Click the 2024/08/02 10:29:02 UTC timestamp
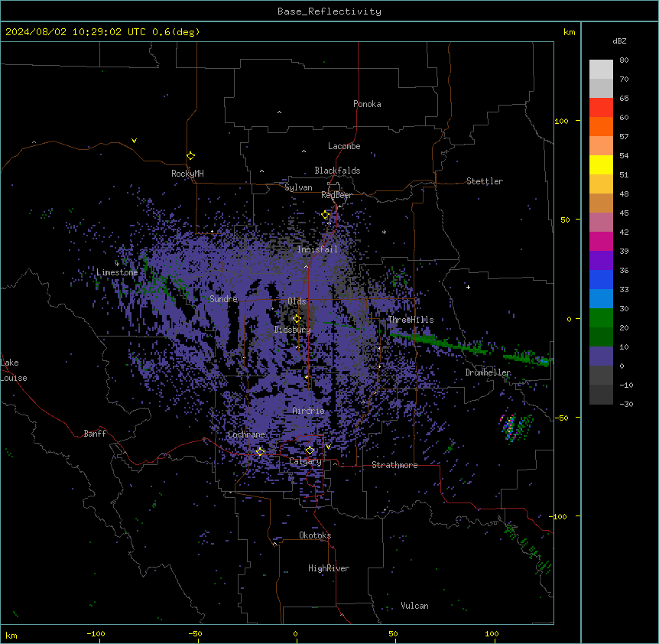 [76, 32]
